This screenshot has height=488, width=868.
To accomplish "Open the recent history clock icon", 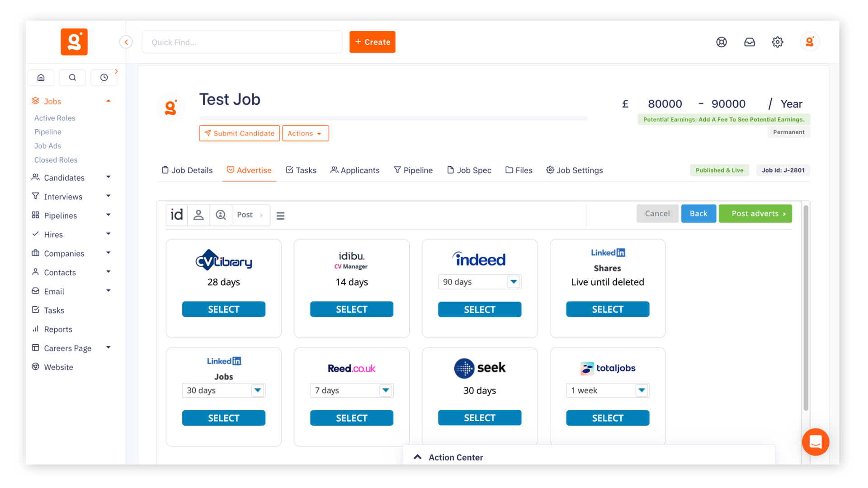I will (x=104, y=77).
